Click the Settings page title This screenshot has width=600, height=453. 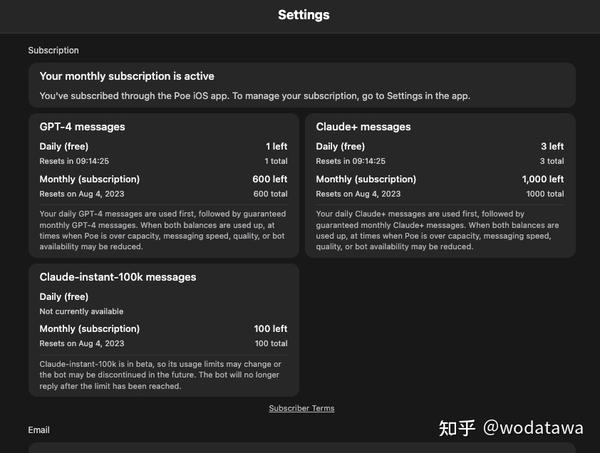tap(303, 15)
